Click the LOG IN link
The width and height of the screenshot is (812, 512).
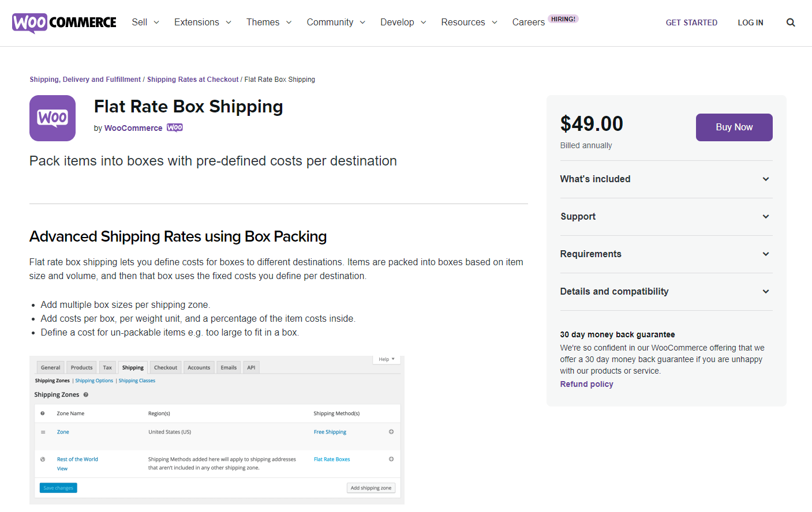[x=750, y=22]
